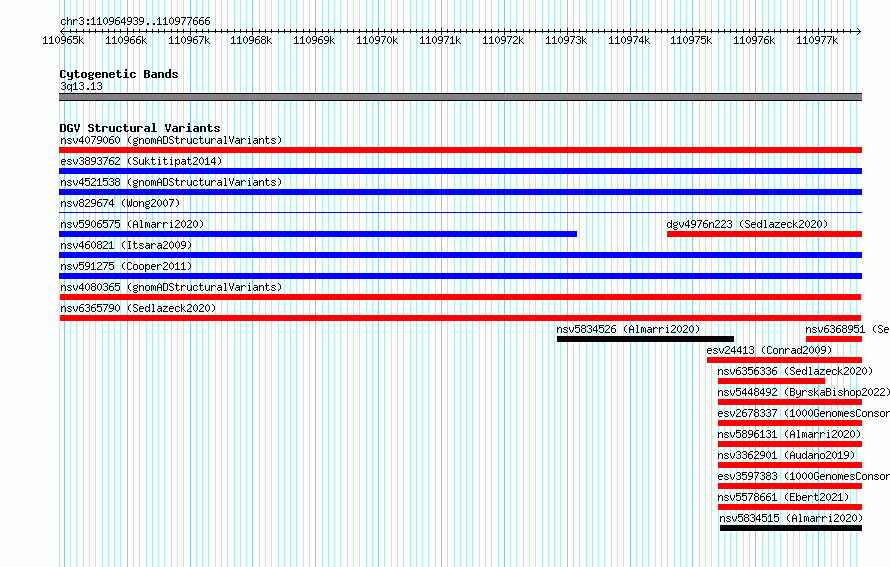Click red bar under esv3597383
Screen dimensions: 890x567
click(790, 486)
